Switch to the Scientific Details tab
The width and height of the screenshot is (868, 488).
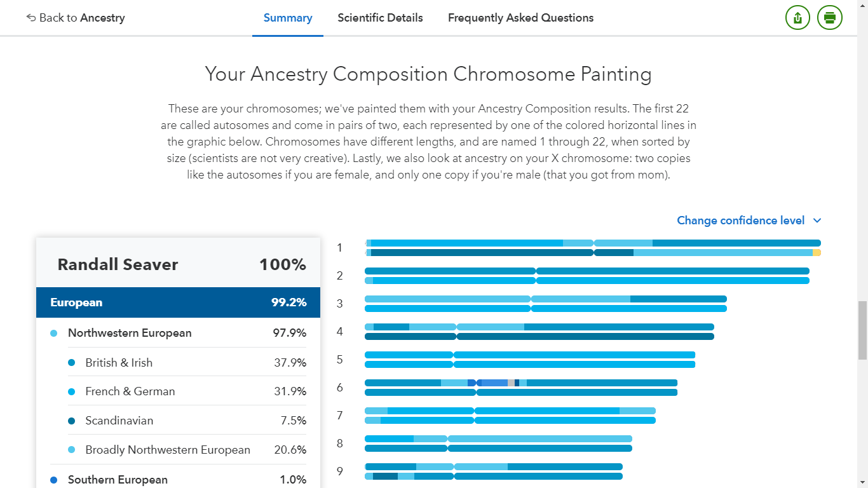click(x=380, y=18)
